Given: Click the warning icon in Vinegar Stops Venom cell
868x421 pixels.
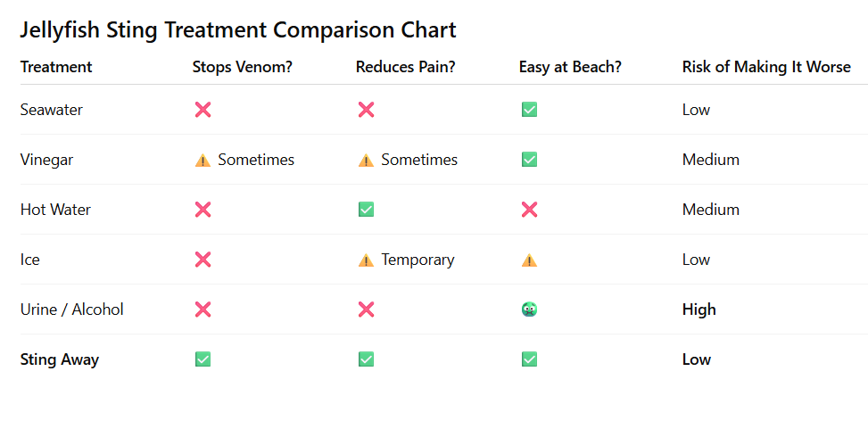Looking at the screenshot, I should coord(203,160).
